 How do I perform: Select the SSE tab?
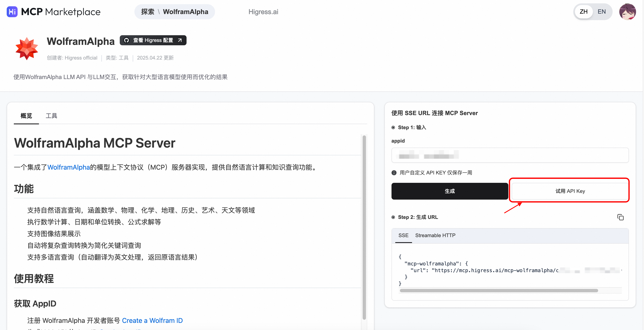403,235
